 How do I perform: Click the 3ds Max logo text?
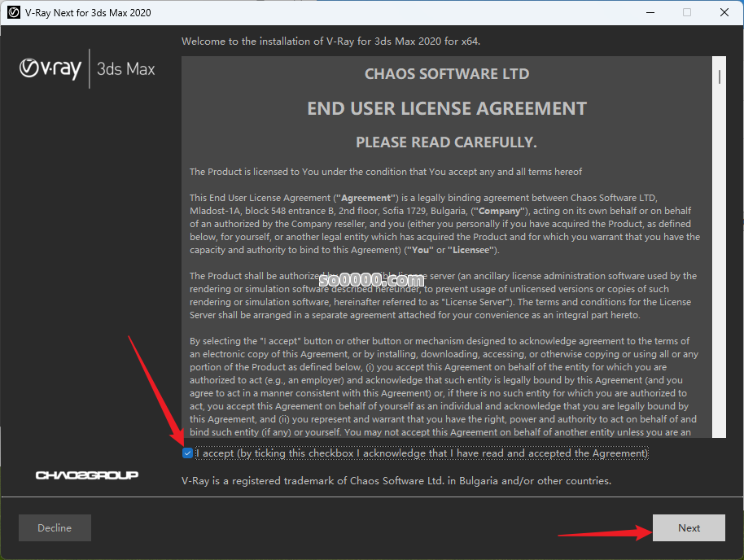pyautogui.click(x=125, y=68)
